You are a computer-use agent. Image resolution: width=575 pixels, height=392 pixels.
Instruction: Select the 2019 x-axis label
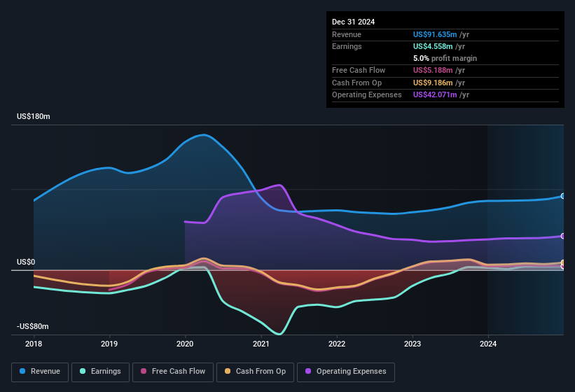[x=109, y=344]
